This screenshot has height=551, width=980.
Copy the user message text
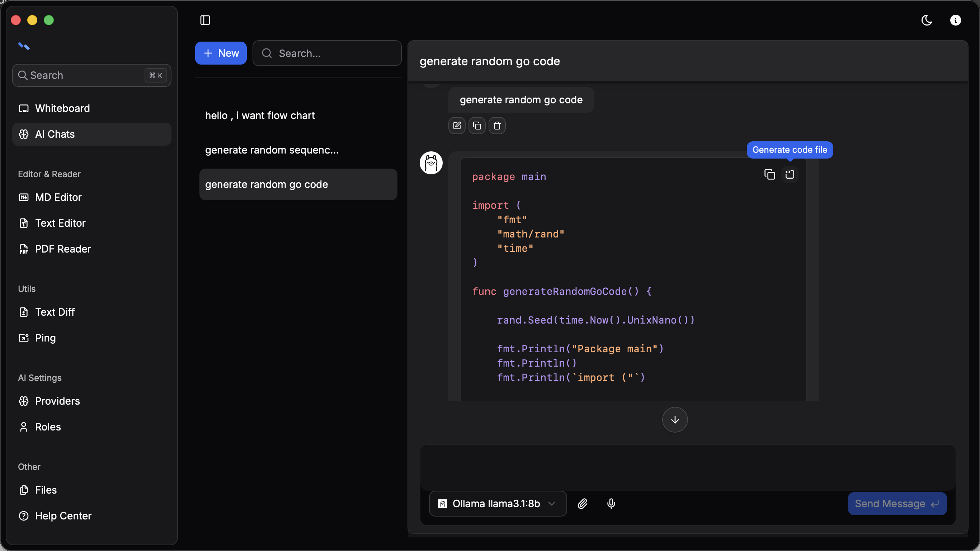click(477, 126)
